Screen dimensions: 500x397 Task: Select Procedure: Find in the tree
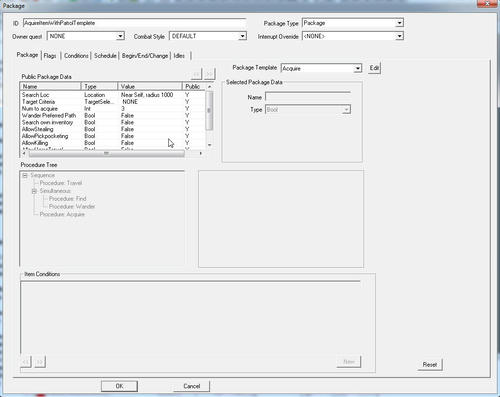(67, 199)
